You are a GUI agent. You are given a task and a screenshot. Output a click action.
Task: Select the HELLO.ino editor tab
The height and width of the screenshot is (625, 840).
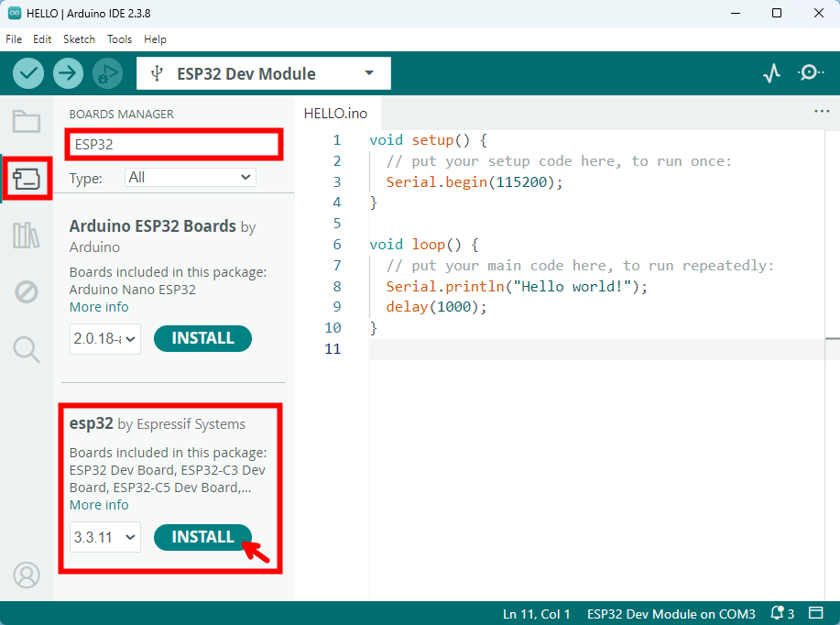click(x=335, y=114)
